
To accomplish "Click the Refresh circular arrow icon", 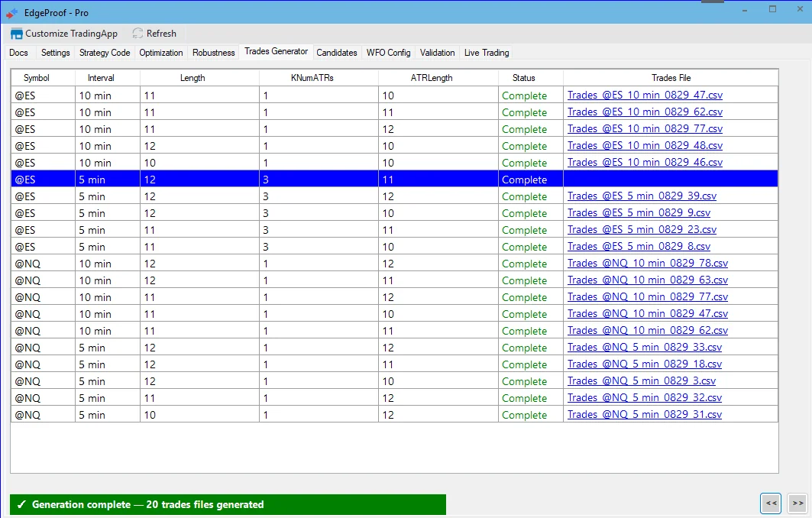I will tap(137, 34).
